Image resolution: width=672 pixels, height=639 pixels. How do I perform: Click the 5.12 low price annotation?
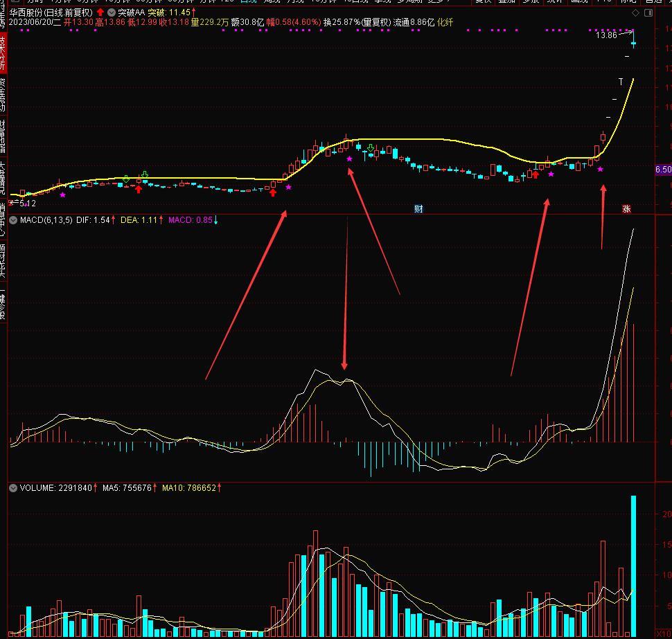(28, 204)
